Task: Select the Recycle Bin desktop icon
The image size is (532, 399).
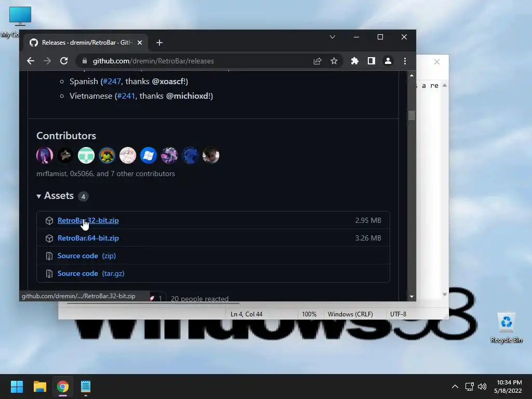Action: (x=507, y=328)
